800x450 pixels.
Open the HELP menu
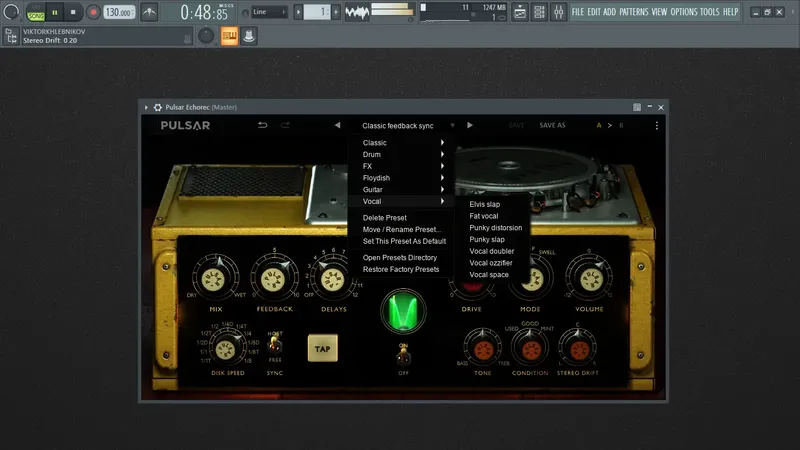point(731,12)
